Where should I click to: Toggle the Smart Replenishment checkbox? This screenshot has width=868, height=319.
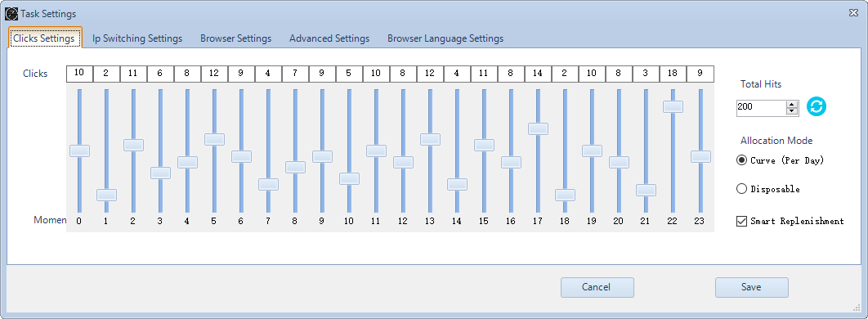pyautogui.click(x=742, y=221)
